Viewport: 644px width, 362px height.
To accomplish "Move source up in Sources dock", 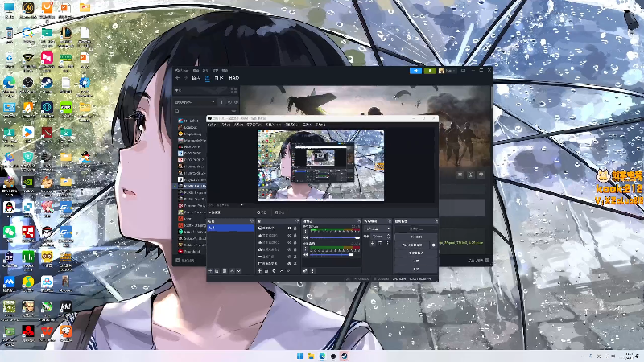I will (282, 271).
